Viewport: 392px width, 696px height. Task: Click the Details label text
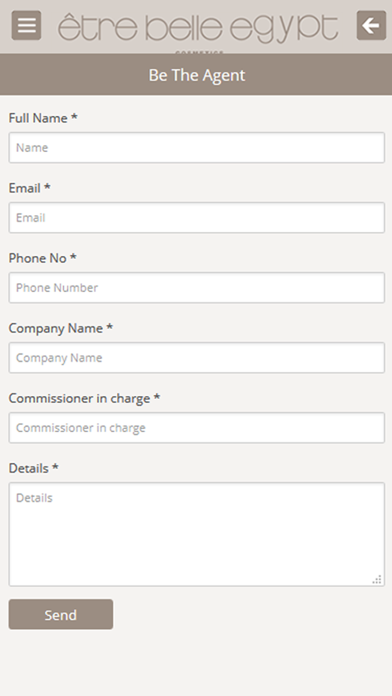[34, 469]
